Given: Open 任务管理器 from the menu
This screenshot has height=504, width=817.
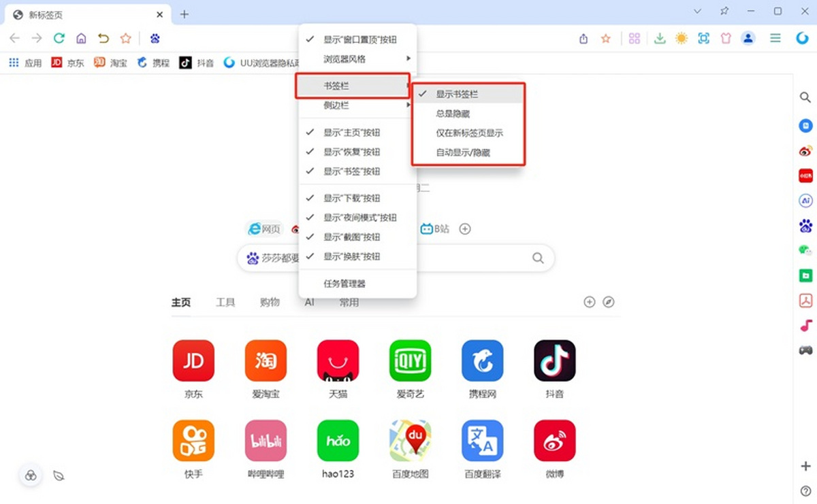Looking at the screenshot, I should point(357,284).
